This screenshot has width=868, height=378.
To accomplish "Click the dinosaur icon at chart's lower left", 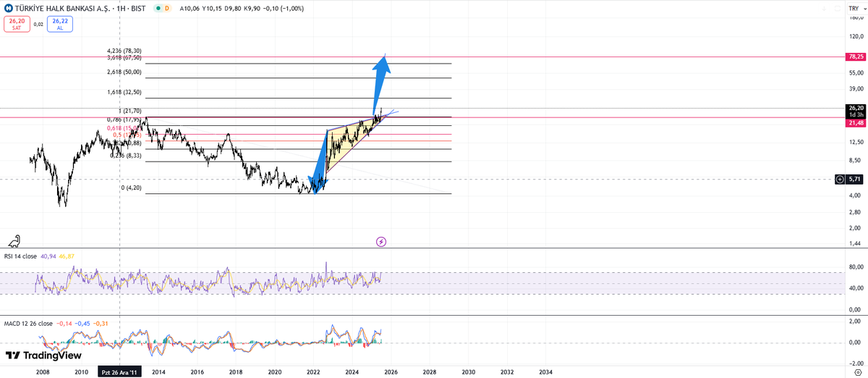I will coord(14,241).
